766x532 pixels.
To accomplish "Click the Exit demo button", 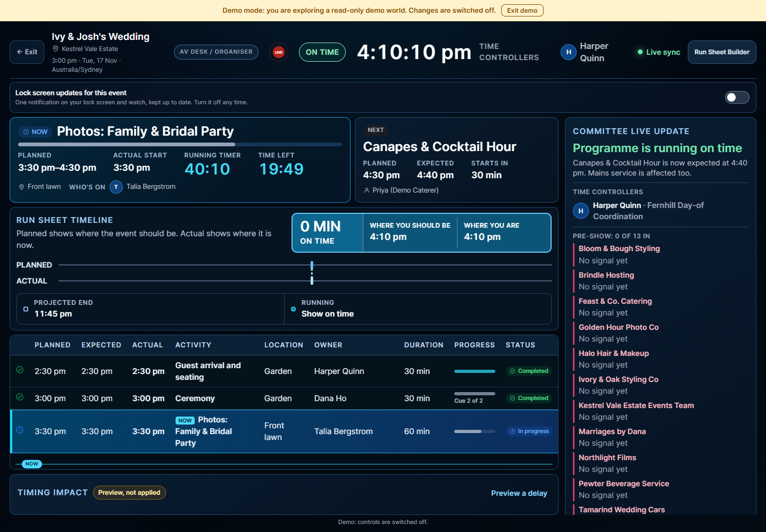I will (x=522, y=10).
